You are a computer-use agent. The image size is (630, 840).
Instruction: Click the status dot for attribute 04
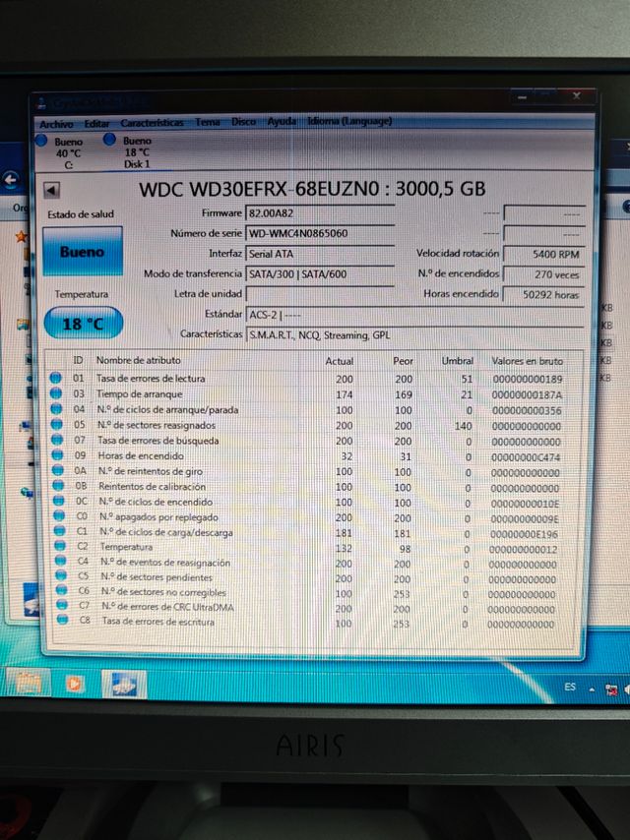[x=56, y=409]
